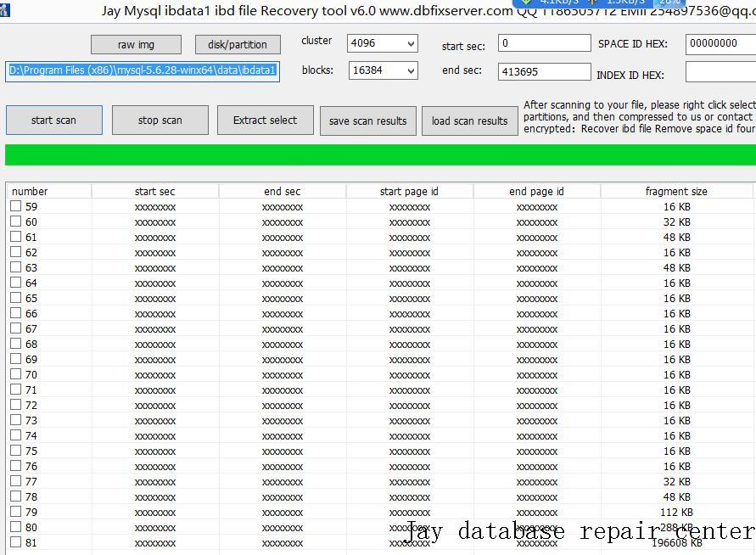Check the box on row 79
The image size is (756, 555).
coord(16,512)
